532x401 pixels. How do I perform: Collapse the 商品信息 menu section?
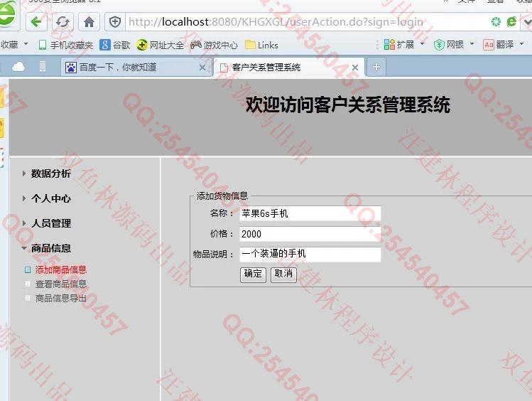click(47, 248)
